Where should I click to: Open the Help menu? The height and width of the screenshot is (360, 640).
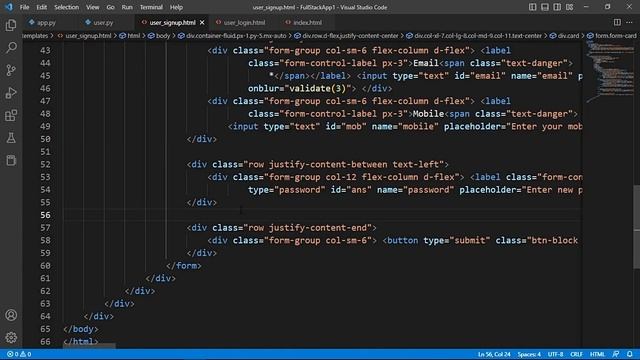[176, 7]
